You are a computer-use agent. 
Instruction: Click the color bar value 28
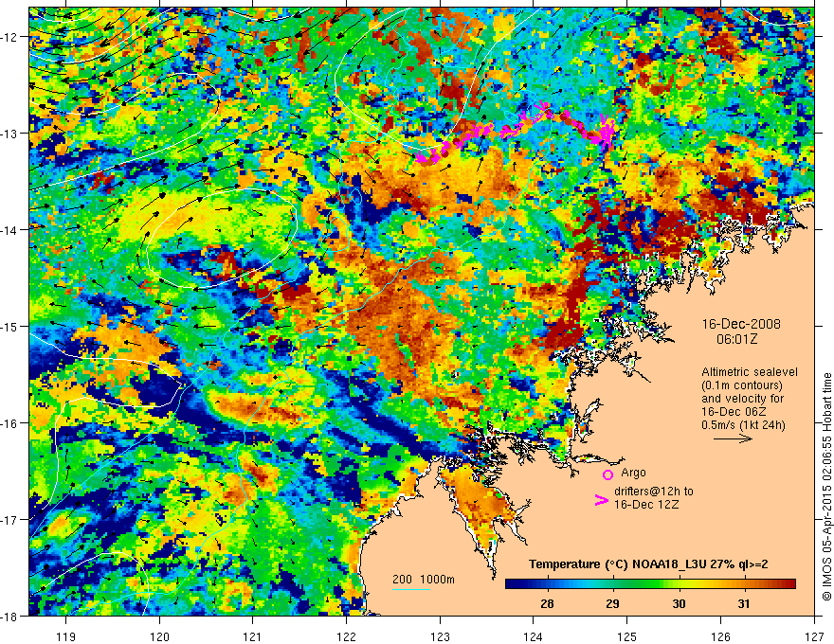click(547, 603)
